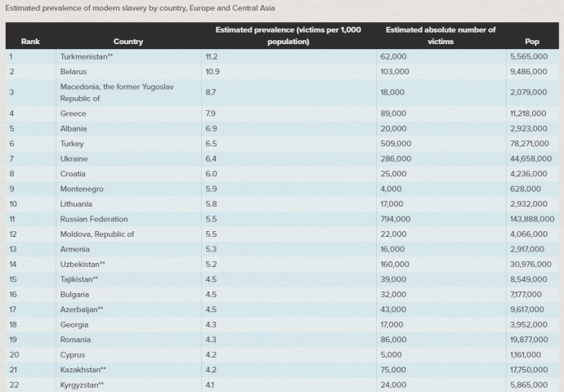Select the Moldova, Republic of cell
Viewport: 564px width, 392px height.
(96, 234)
